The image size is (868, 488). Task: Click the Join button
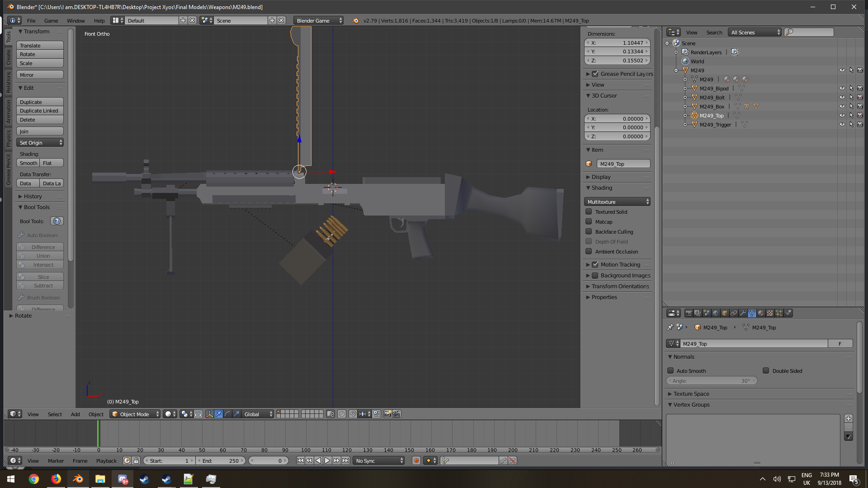[40, 131]
